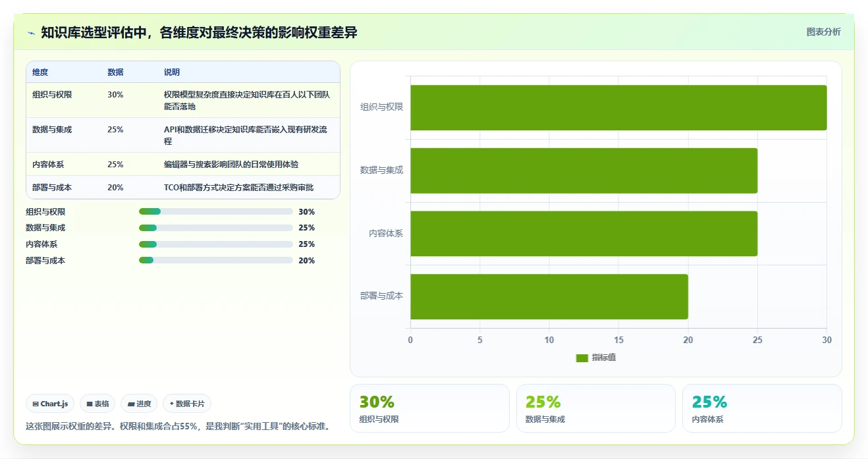The width and height of the screenshot is (868, 459).
Task: Click the description starting with 编辑器与搜索
Action: (231, 165)
